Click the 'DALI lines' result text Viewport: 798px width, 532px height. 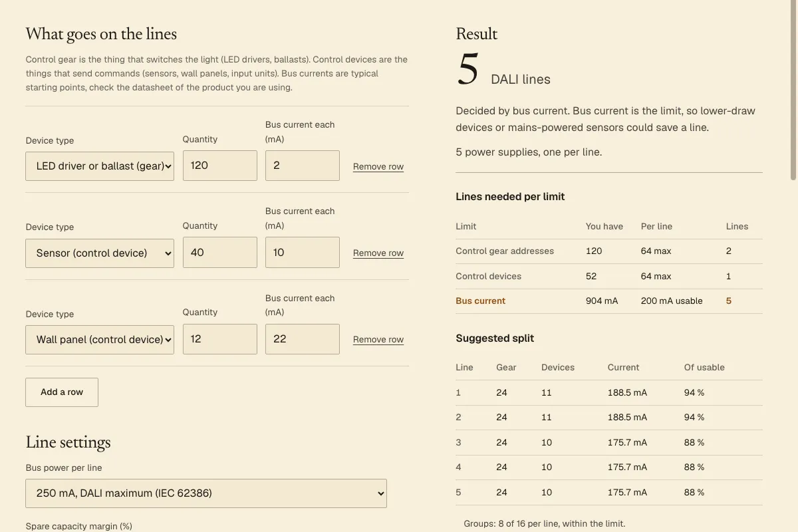click(x=521, y=80)
